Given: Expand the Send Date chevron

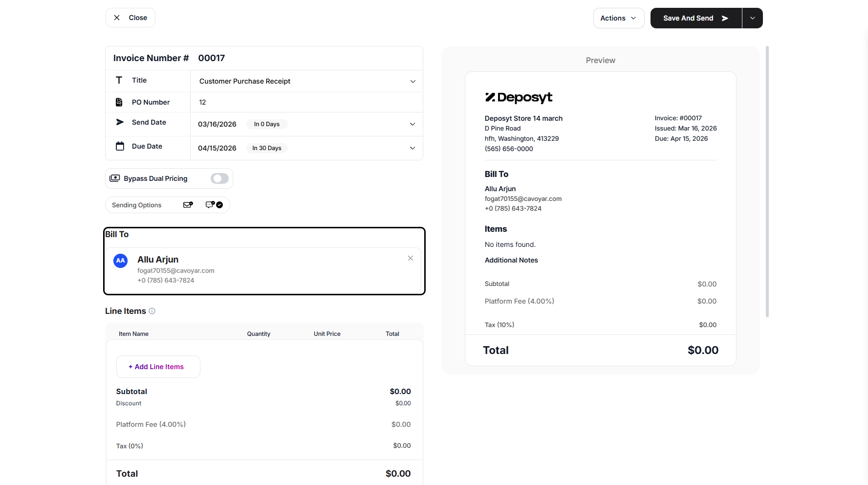Looking at the screenshot, I should (412, 124).
